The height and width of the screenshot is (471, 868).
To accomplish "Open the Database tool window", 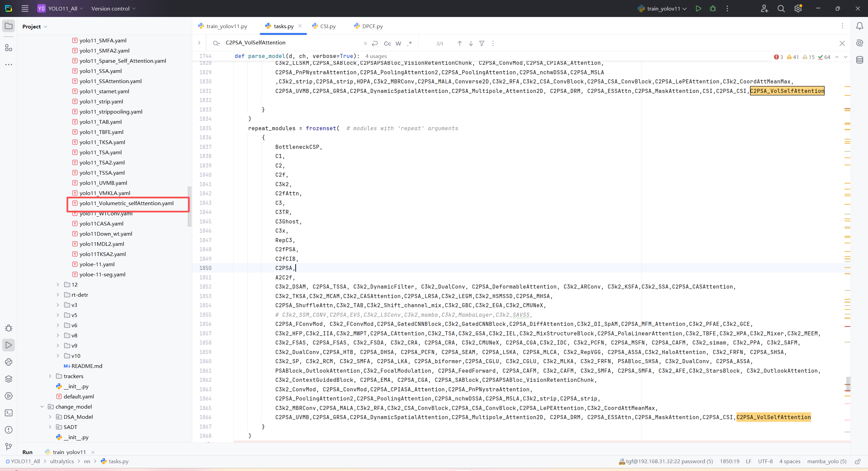I will pos(860,60).
